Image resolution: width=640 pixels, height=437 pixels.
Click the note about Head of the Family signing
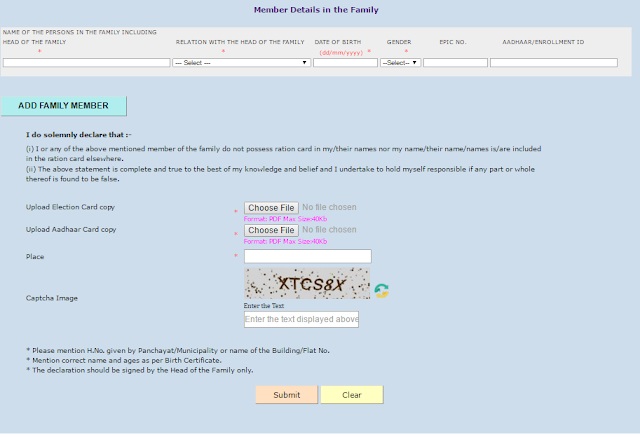[x=140, y=370]
